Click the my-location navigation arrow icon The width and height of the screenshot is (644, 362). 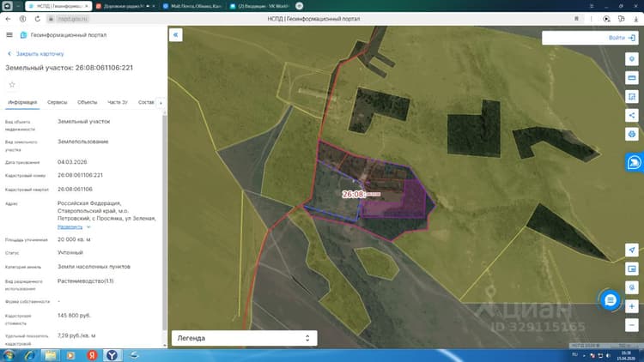pyautogui.click(x=632, y=250)
